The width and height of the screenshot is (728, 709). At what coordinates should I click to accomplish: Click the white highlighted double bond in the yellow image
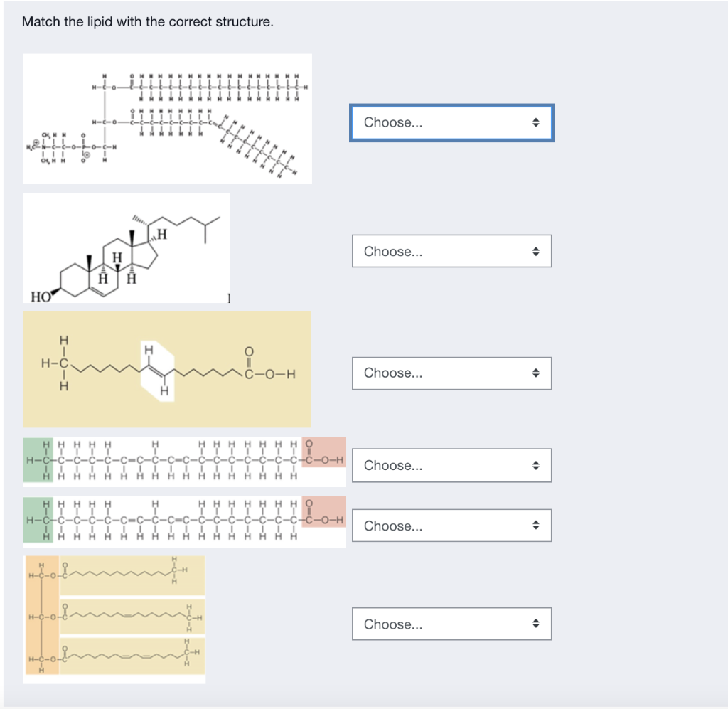point(158,372)
